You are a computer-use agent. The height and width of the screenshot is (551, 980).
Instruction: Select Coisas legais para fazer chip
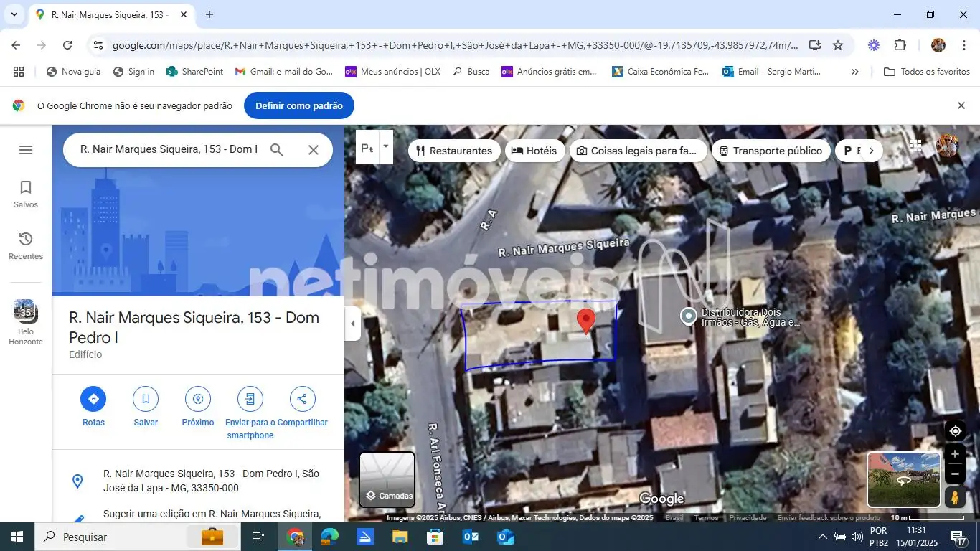[x=639, y=151]
